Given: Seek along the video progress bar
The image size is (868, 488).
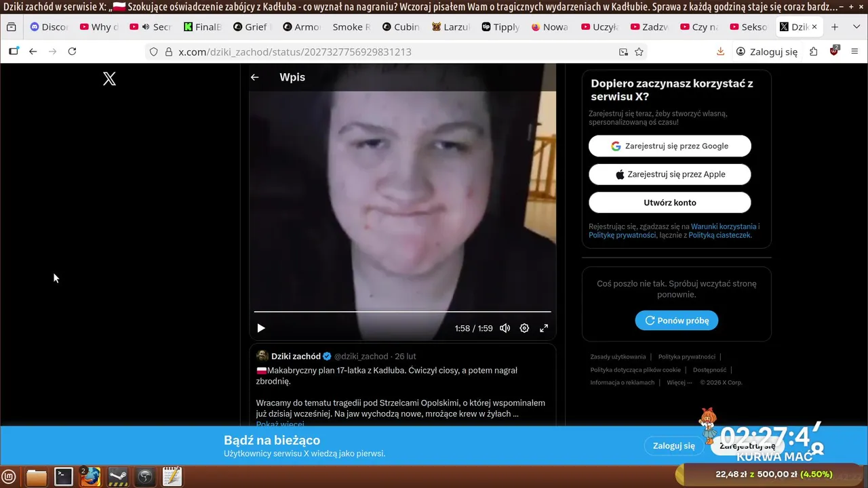Looking at the screenshot, I should coord(402,312).
